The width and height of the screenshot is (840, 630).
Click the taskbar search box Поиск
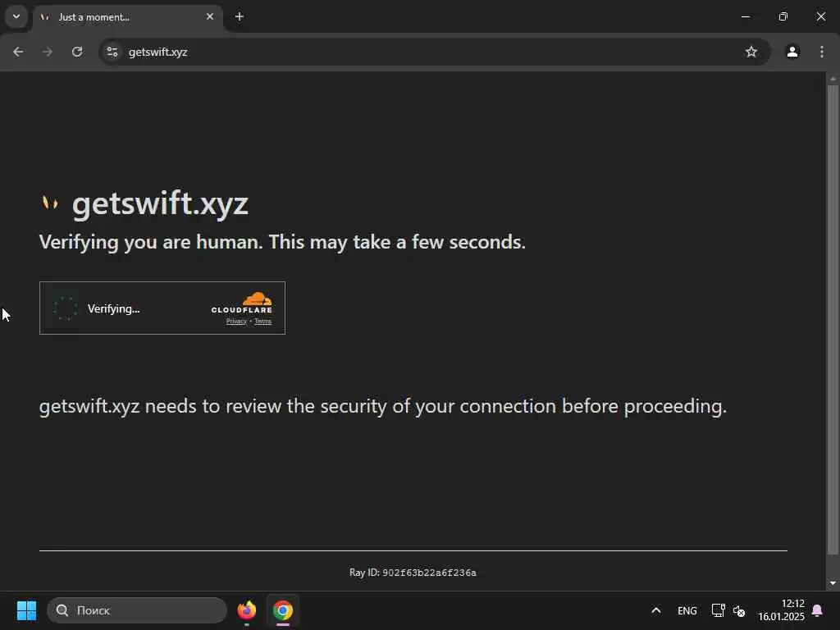pyautogui.click(x=137, y=610)
